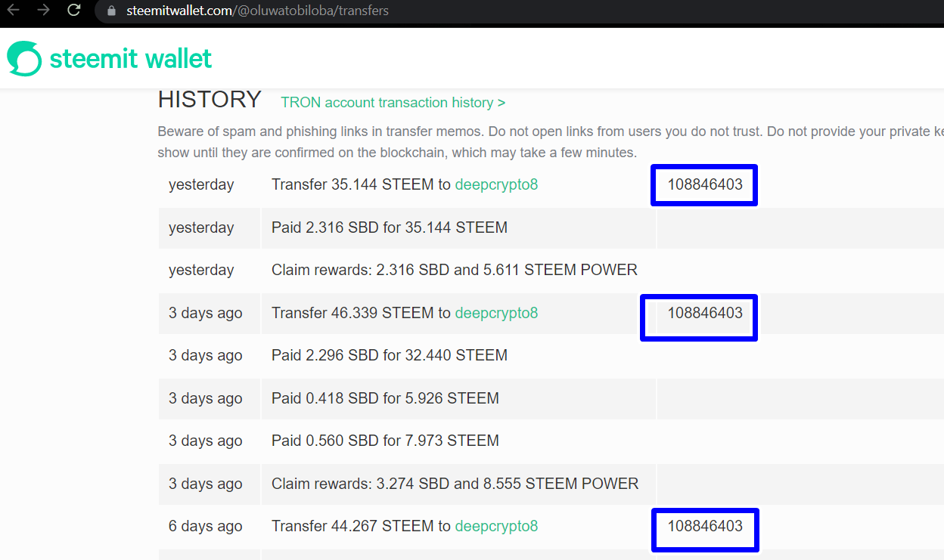Click 'Paid 0.560 SBD for 7.973 STEEM'
Screen dimensions: 944x560
click(x=385, y=441)
